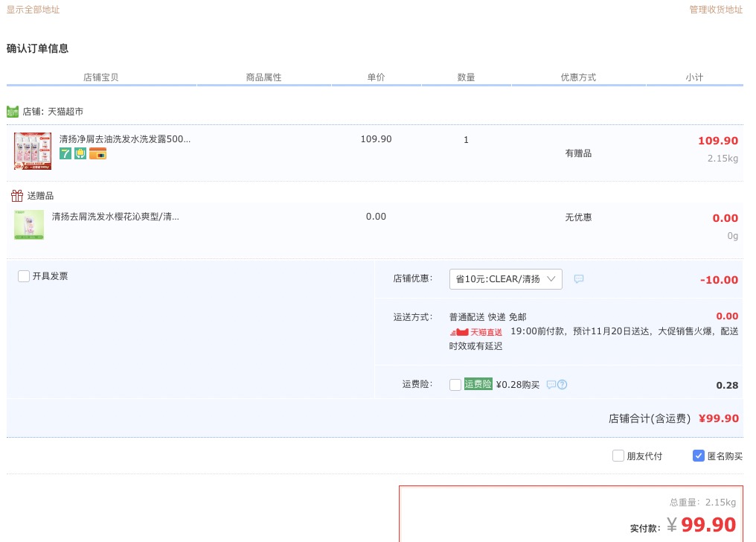Click the 单价 column header
This screenshot has height=542, width=756.
tap(376, 77)
